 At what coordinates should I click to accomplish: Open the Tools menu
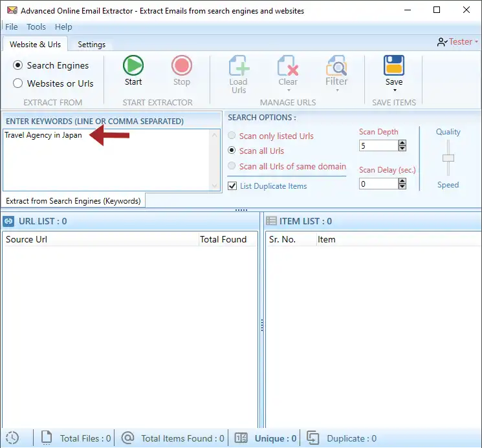point(36,27)
